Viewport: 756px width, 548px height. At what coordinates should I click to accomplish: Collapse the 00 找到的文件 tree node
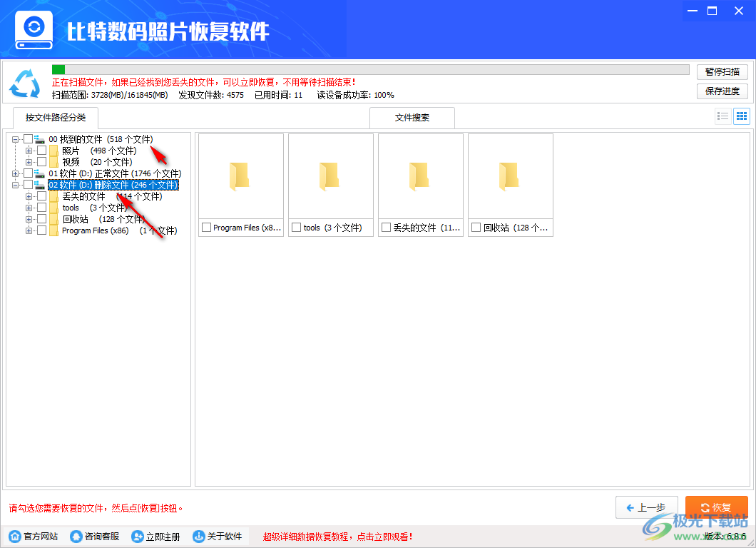point(16,138)
